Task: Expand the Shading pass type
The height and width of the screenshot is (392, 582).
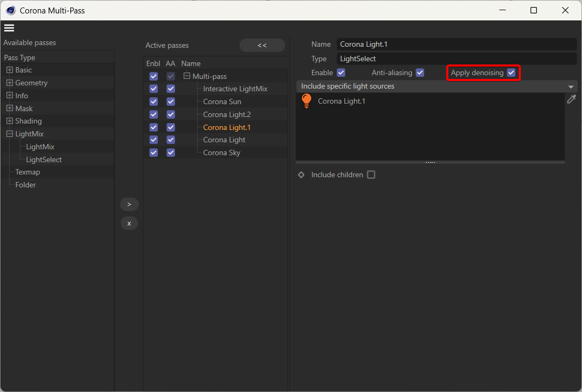Action: (10, 121)
